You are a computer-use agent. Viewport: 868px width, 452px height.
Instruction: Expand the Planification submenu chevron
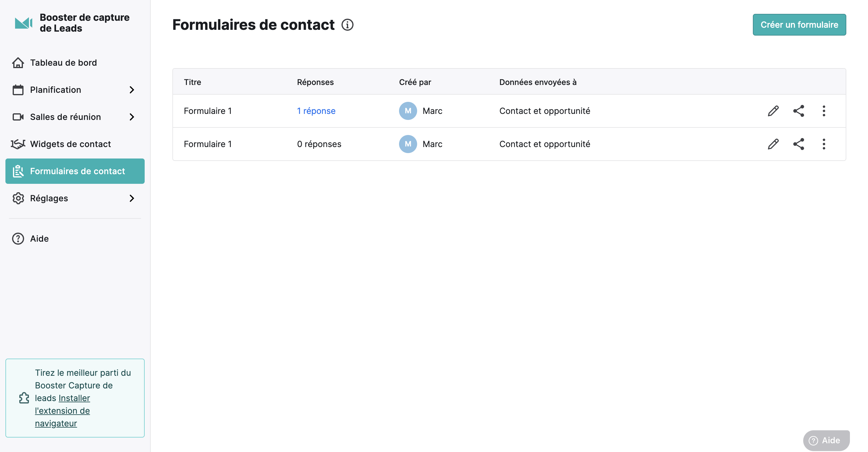click(x=132, y=89)
